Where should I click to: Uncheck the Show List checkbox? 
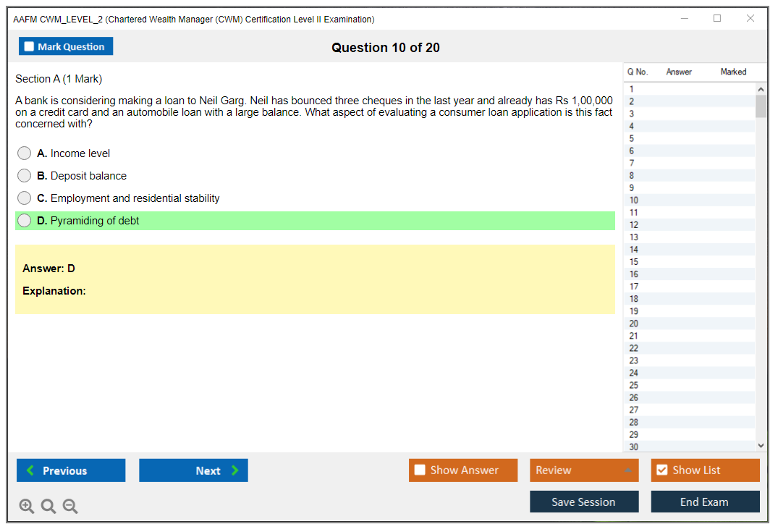point(661,470)
